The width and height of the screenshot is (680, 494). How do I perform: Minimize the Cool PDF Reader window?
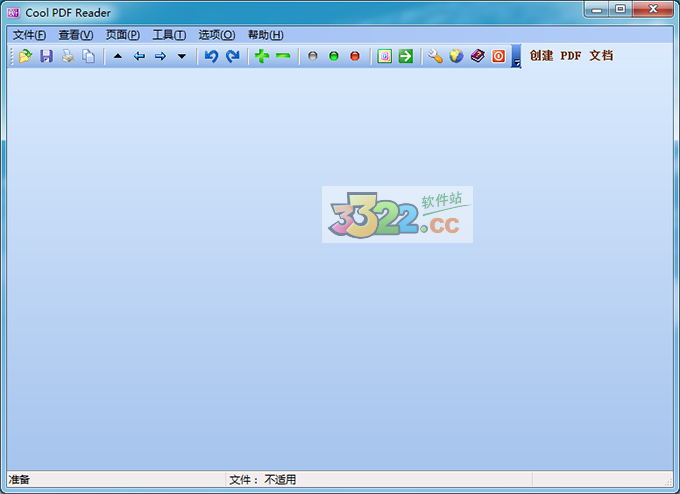click(597, 9)
